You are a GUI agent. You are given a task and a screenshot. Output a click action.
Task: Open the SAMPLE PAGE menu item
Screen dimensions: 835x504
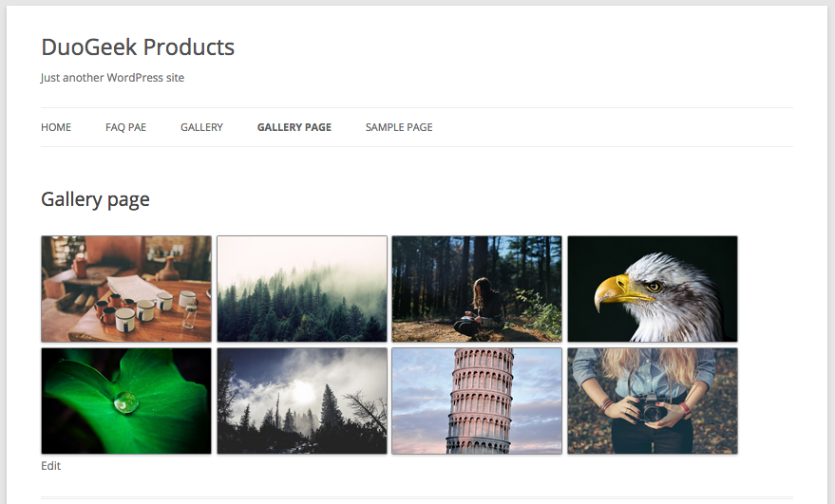pos(399,127)
